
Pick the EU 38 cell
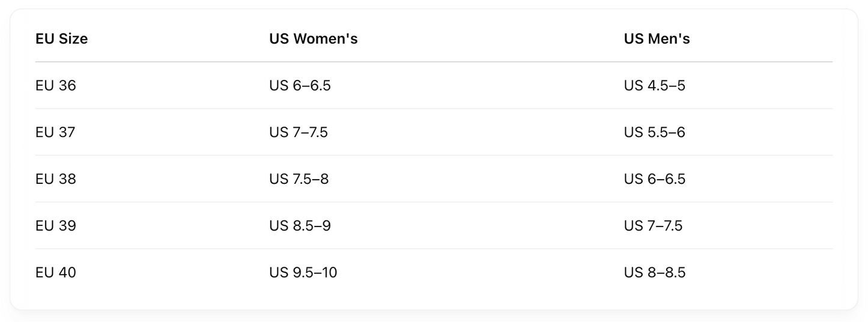(56, 179)
